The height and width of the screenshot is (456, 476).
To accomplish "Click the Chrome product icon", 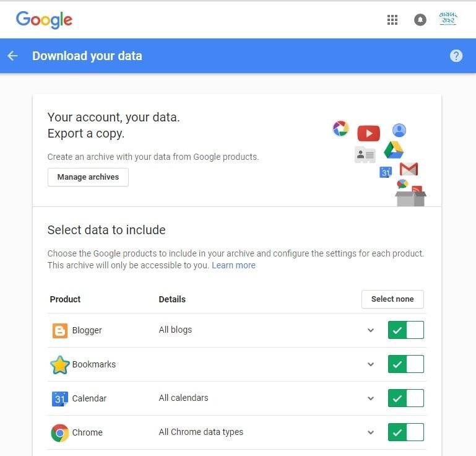I will (59, 432).
